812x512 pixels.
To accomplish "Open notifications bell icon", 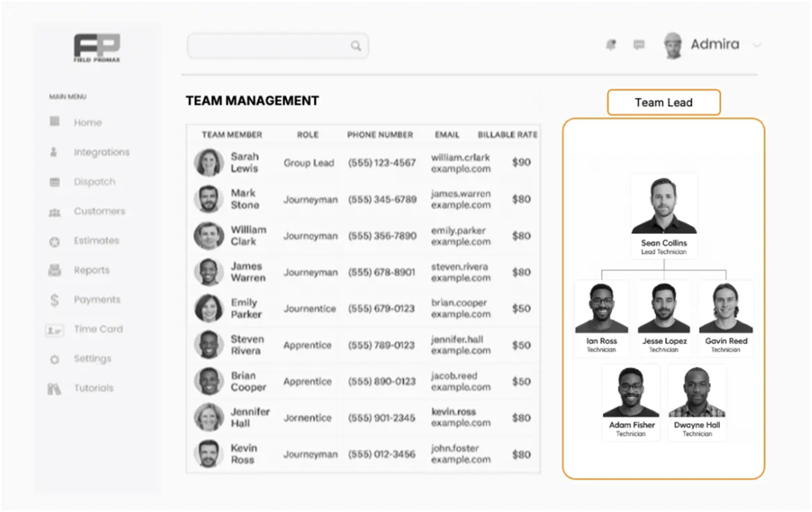I will (611, 46).
